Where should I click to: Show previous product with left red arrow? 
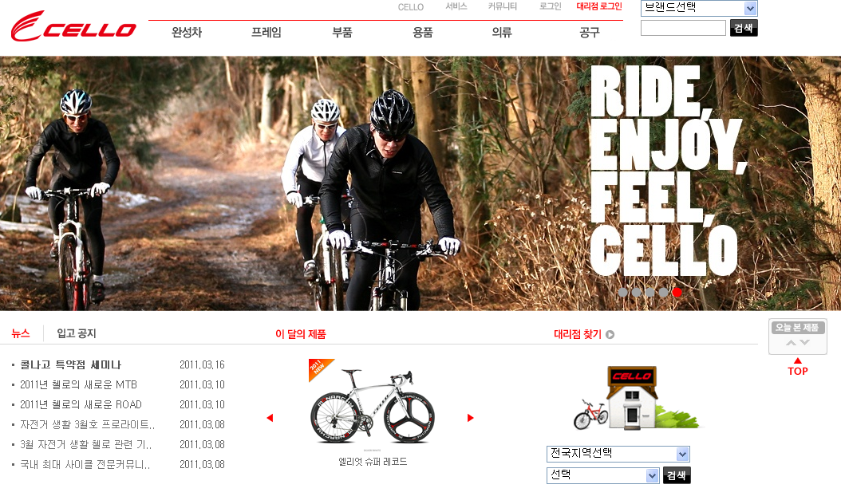(x=270, y=418)
